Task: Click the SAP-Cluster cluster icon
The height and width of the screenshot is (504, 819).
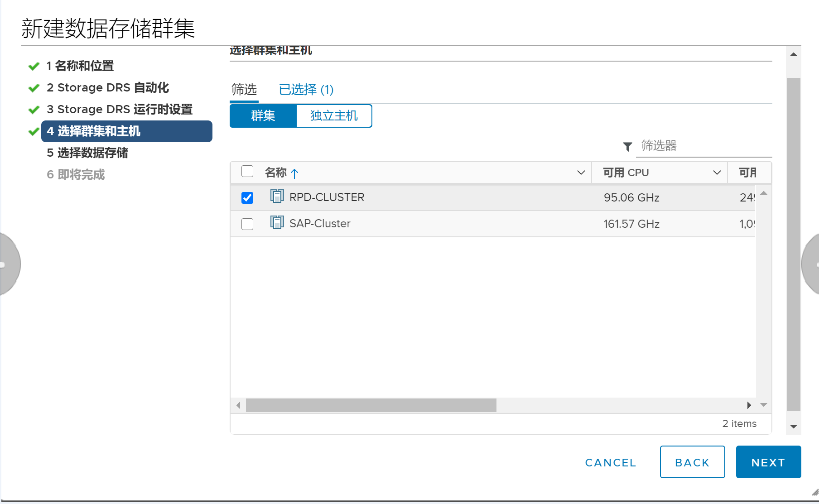Action: [x=276, y=223]
